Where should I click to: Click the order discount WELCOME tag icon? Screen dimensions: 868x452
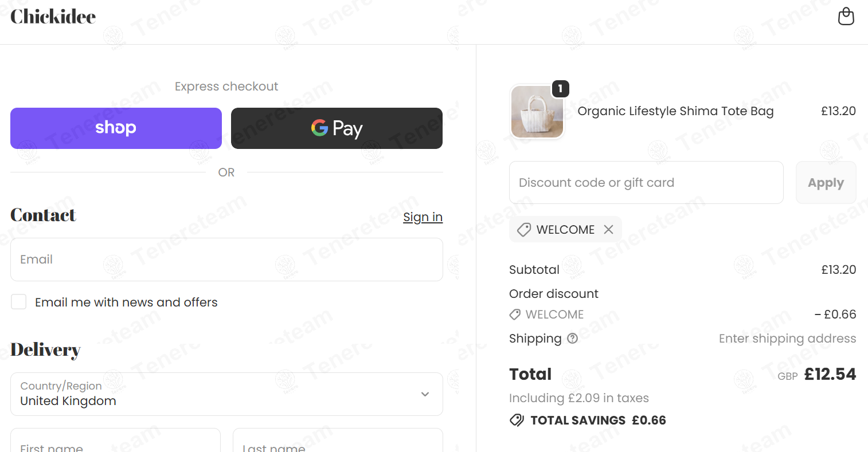coord(515,315)
